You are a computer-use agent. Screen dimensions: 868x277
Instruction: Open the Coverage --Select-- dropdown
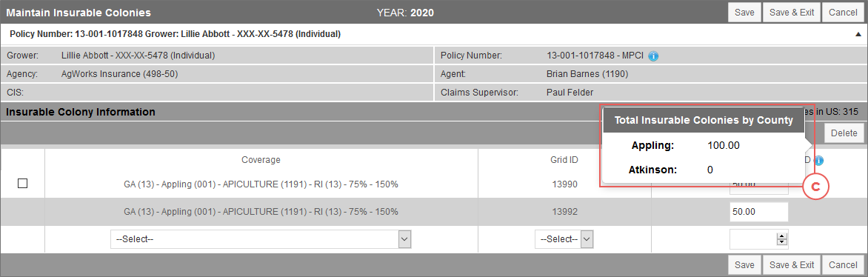[261, 239]
